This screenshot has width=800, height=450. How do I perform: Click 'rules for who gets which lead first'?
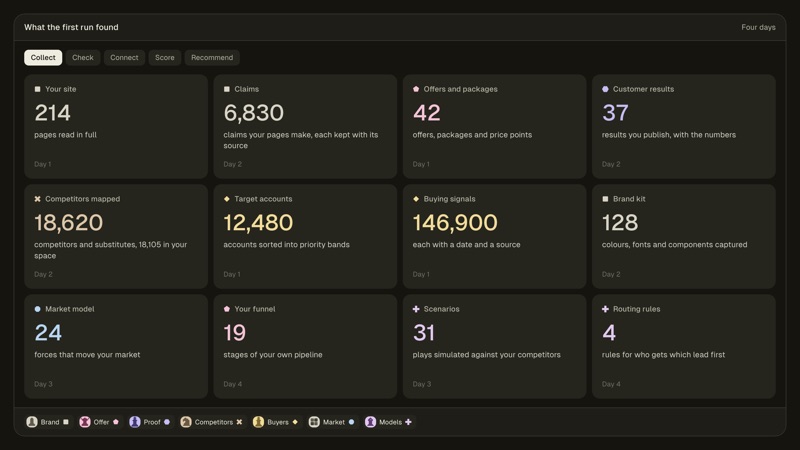tap(663, 355)
